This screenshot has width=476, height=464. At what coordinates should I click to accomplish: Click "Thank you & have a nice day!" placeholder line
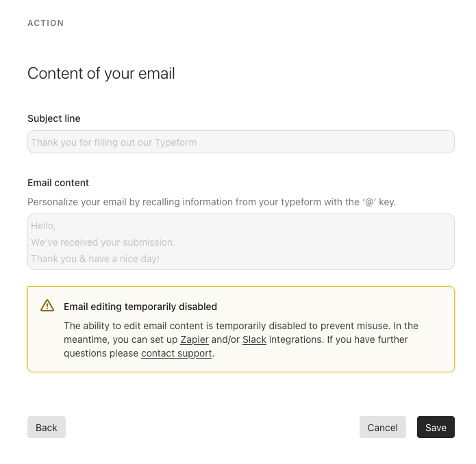(x=95, y=259)
